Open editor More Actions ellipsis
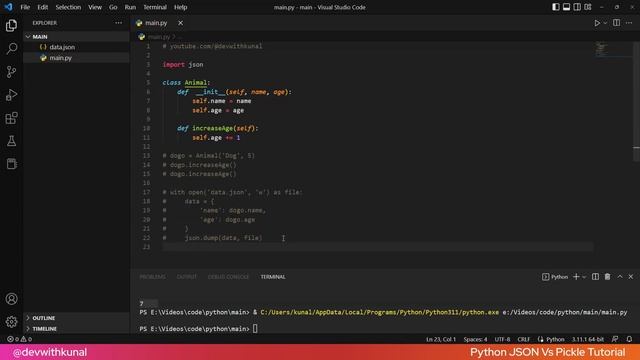640x360 pixels. (x=629, y=23)
